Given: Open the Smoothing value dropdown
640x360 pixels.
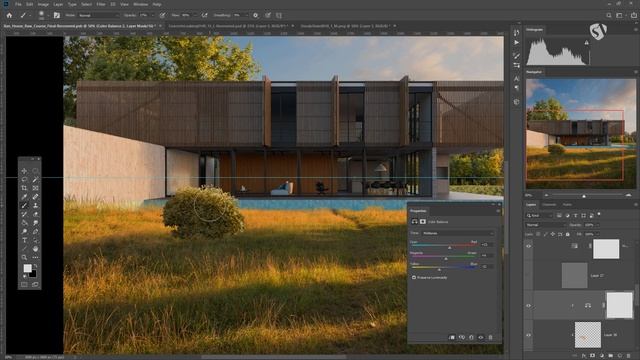Looking at the screenshot, I should 247,15.
